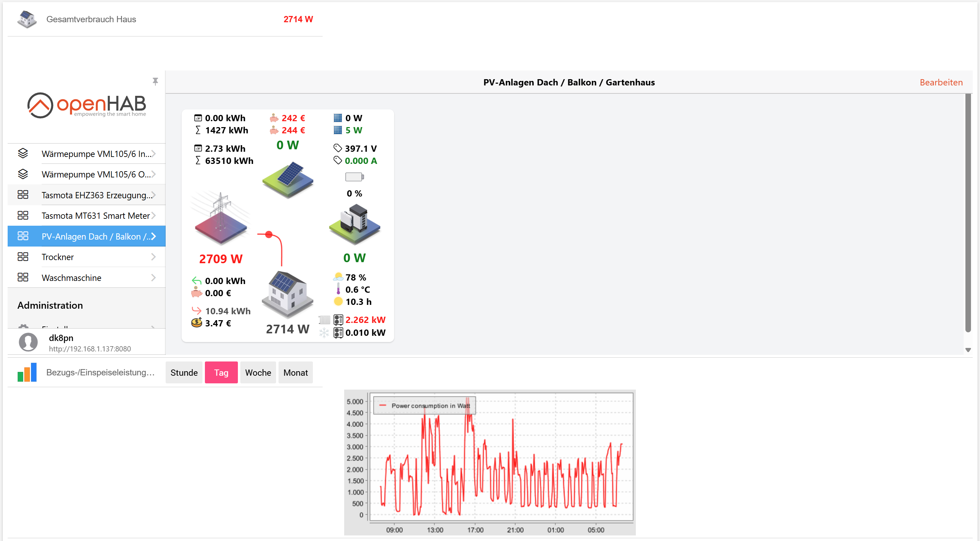This screenshot has width=980, height=541.
Task: Select the Tag chart period
Action: [x=221, y=373]
